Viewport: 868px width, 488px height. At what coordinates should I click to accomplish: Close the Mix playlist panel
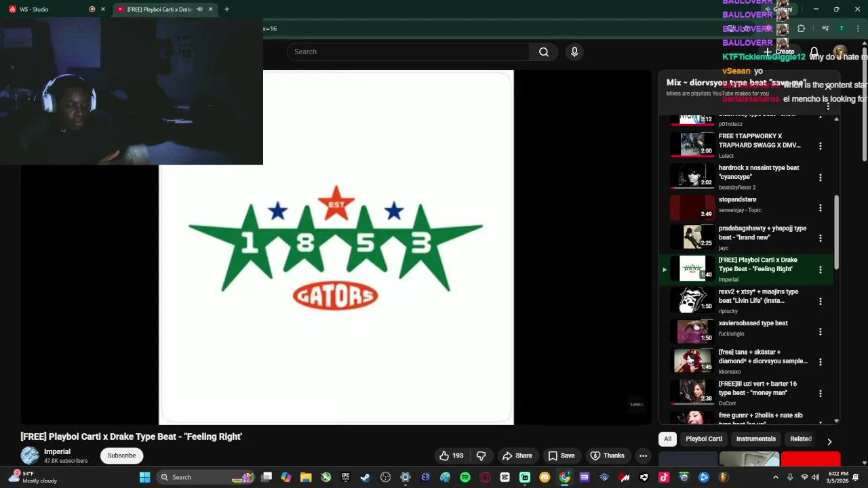tap(828, 86)
